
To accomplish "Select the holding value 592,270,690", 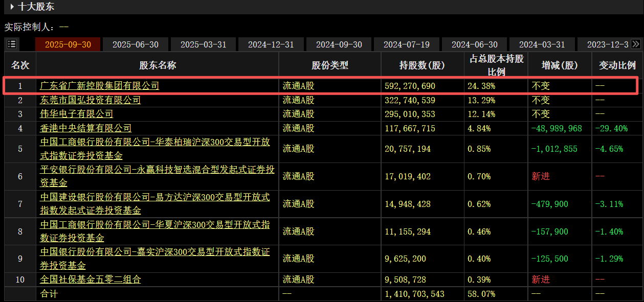I will [x=410, y=86].
